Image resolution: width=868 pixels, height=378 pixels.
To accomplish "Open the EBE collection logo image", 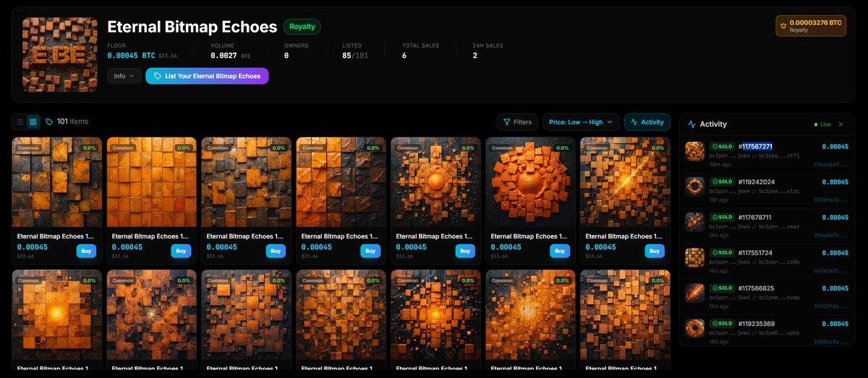I will pos(60,55).
